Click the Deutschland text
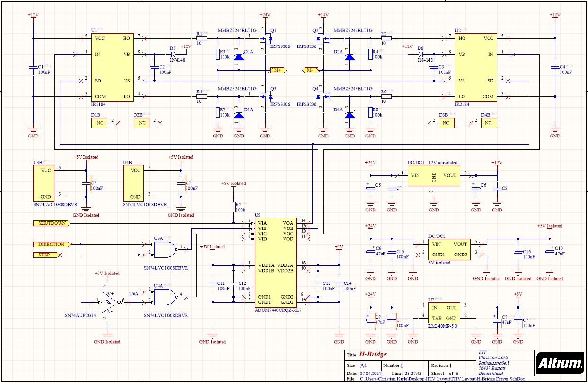Image resolution: width=588 pixels, height=383 pixels. 490,373
